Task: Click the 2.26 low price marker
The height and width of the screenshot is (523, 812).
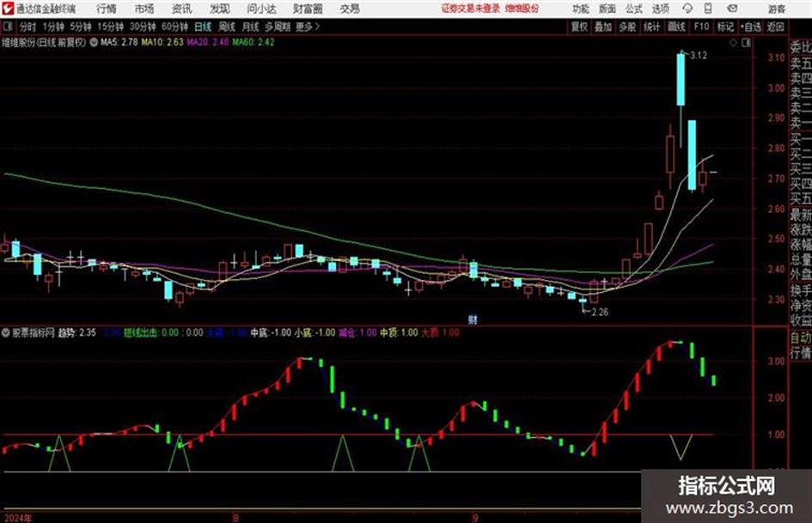Action: click(600, 312)
